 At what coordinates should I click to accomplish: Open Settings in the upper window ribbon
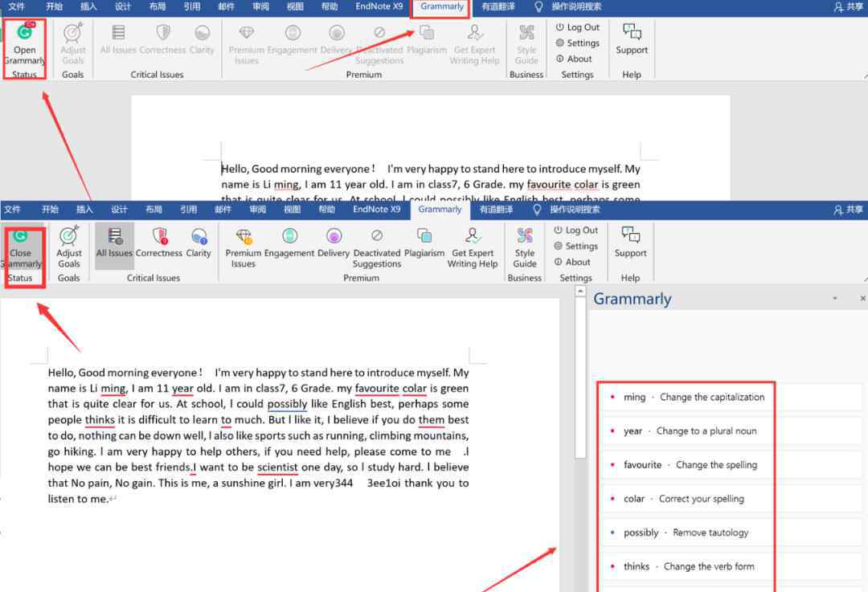click(577, 43)
